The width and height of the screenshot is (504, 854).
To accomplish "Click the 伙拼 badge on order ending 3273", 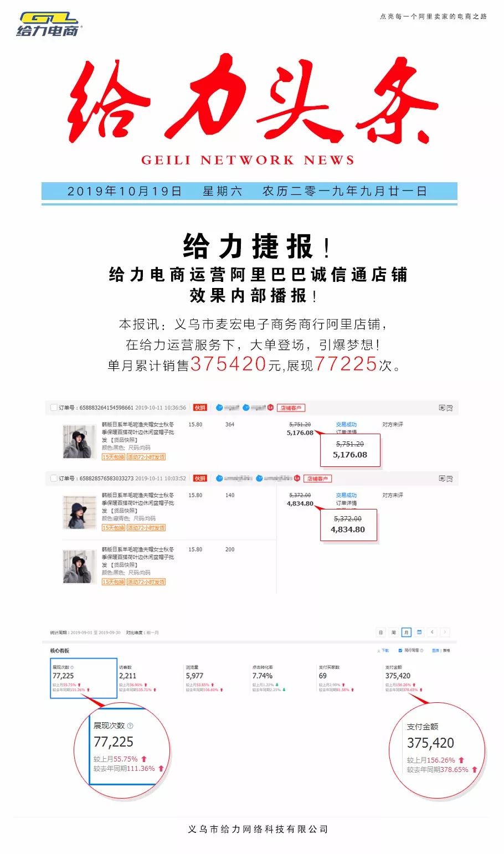I will [x=200, y=479].
